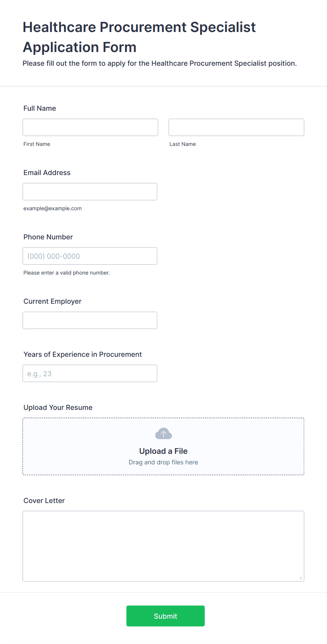
Task: Click the Cover Letter resize handle
Action: pyautogui.click(x=301, y=578)
